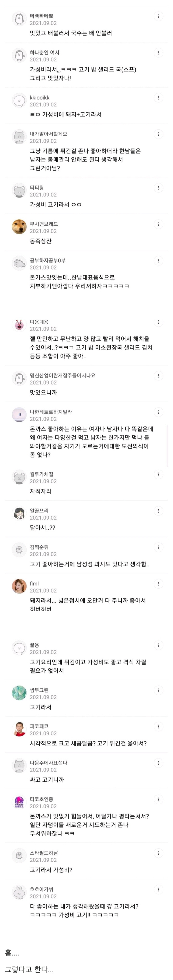Show more options for 피코페코's comment
Viewport: 173px width, 980px height.
[x=158, y=726]
